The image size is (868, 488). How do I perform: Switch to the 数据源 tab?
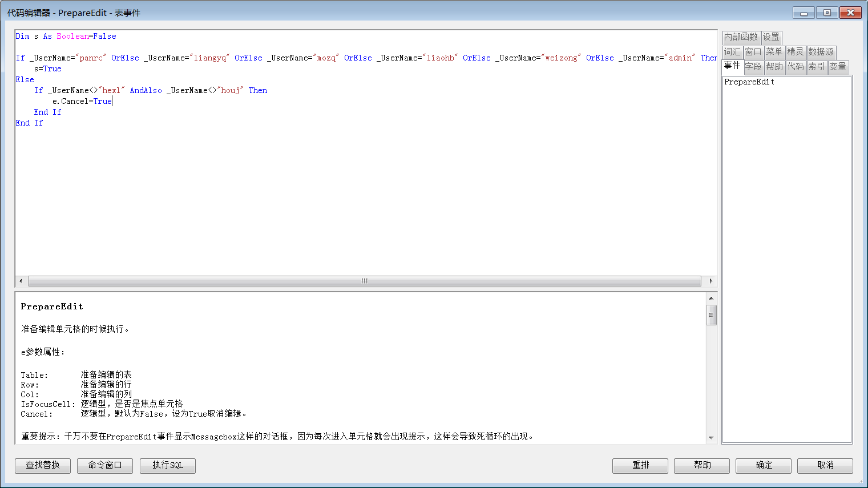[821, 52]
